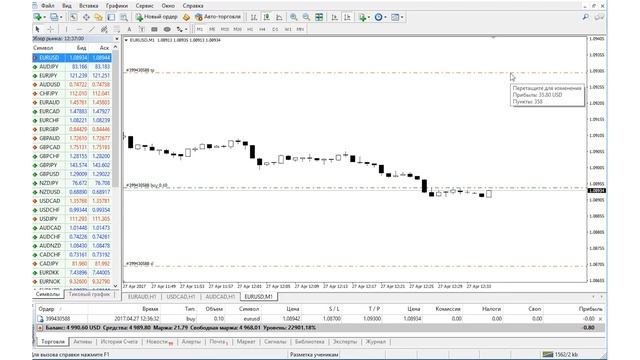This screenshot has height=360, width=640.
Task: Select the Text Label tool
Action: (142, 29)
